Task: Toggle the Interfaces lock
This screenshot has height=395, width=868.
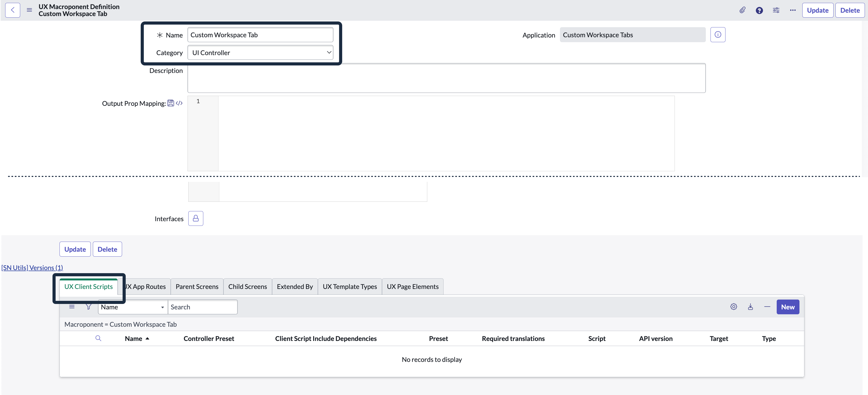Action: pos(196,218)
